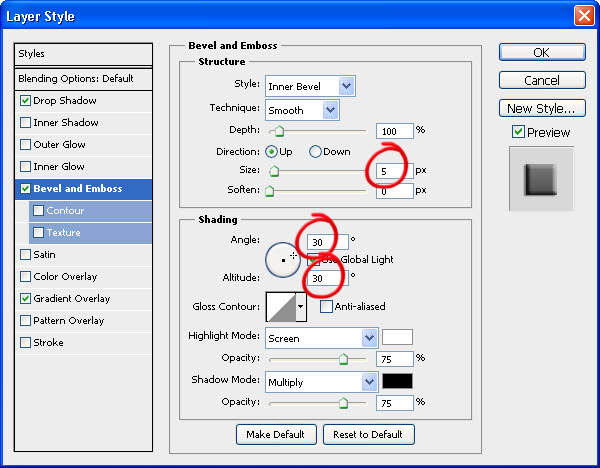
Task: Toggle the Gradient Overlay checkbox
Action: [25, 298]
